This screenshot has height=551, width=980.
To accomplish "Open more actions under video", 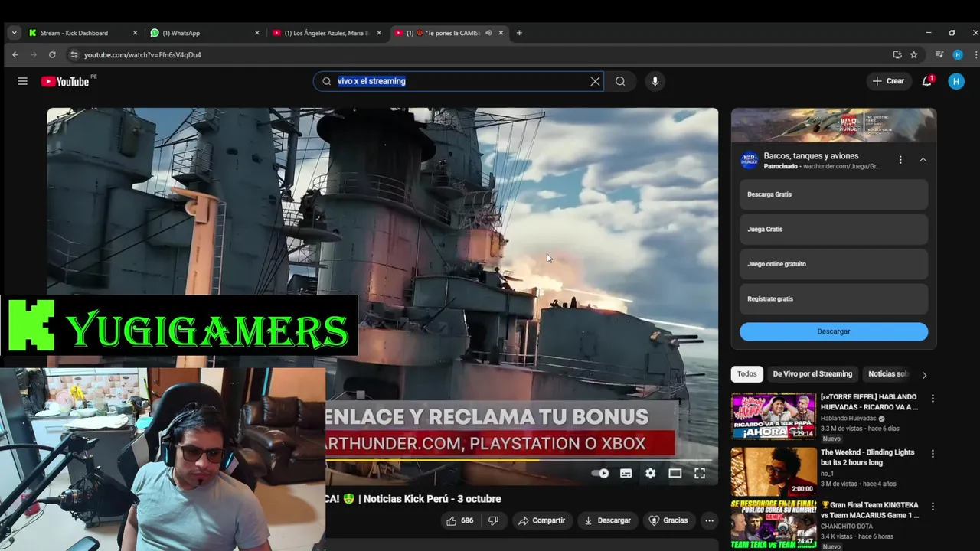I will pyautogui.click(x=709, y=520).
